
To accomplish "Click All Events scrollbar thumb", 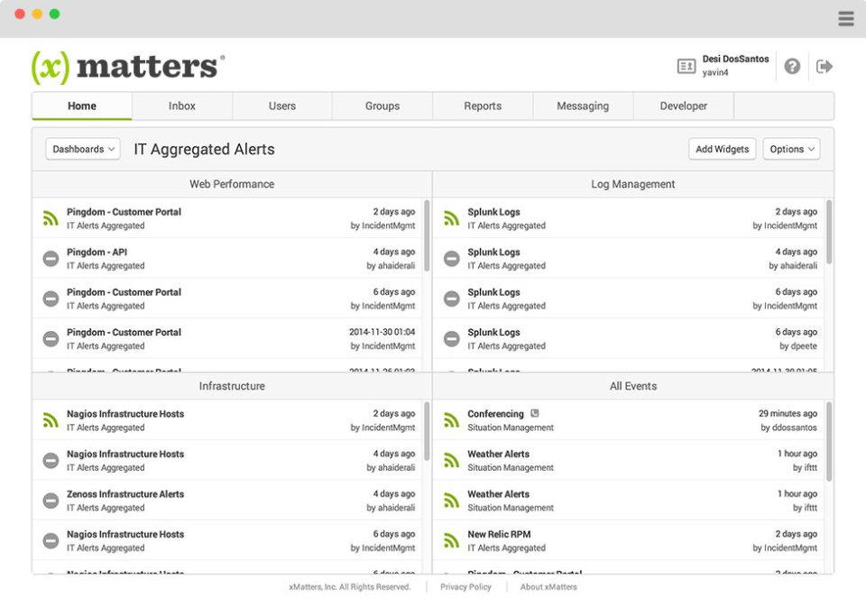I will click(x=829, y=442).
